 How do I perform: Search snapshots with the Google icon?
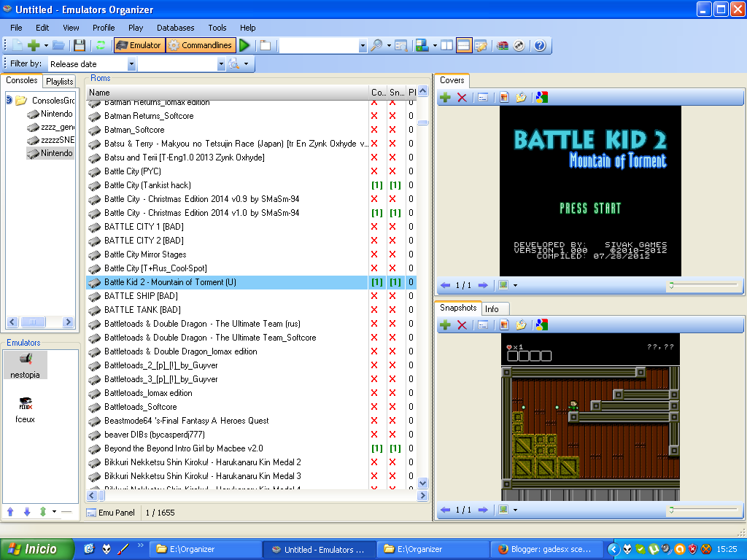(x=542, y=324)
